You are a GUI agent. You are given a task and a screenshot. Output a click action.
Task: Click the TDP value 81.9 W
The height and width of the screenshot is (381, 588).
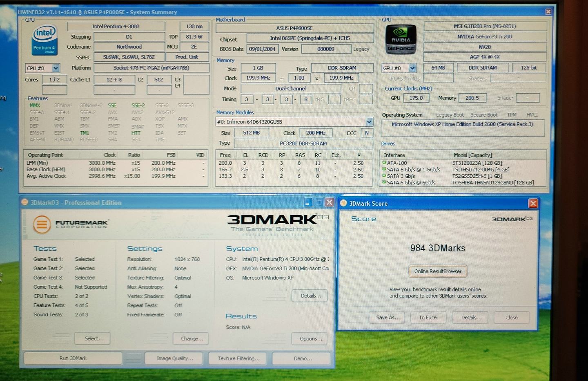(x=194, y=36)
